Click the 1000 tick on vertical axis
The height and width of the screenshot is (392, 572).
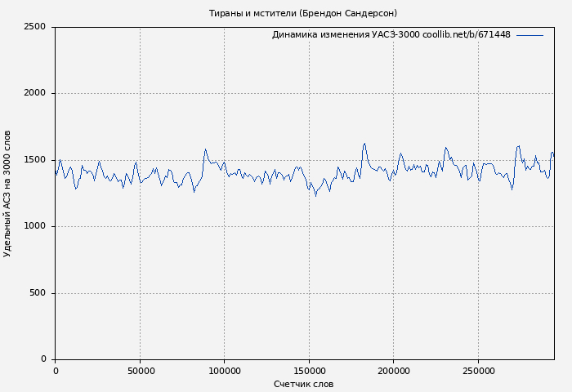(x=34, y=226)
